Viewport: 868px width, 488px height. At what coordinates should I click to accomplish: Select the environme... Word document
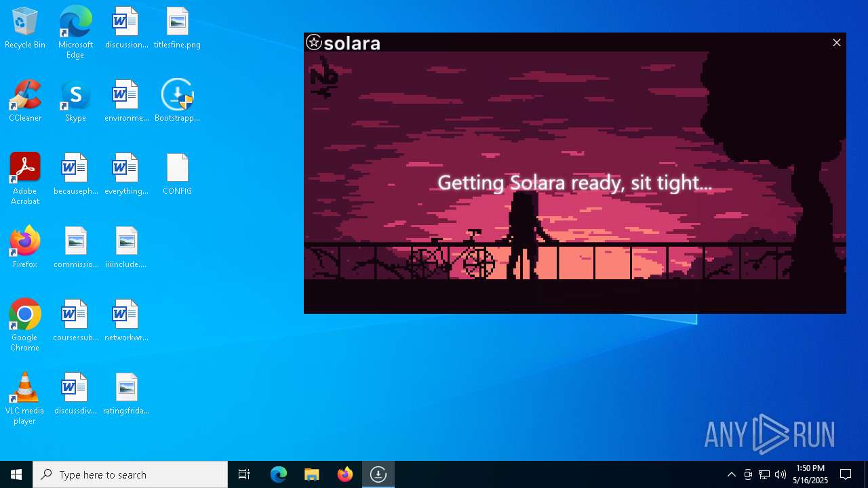tap(126, 101)
